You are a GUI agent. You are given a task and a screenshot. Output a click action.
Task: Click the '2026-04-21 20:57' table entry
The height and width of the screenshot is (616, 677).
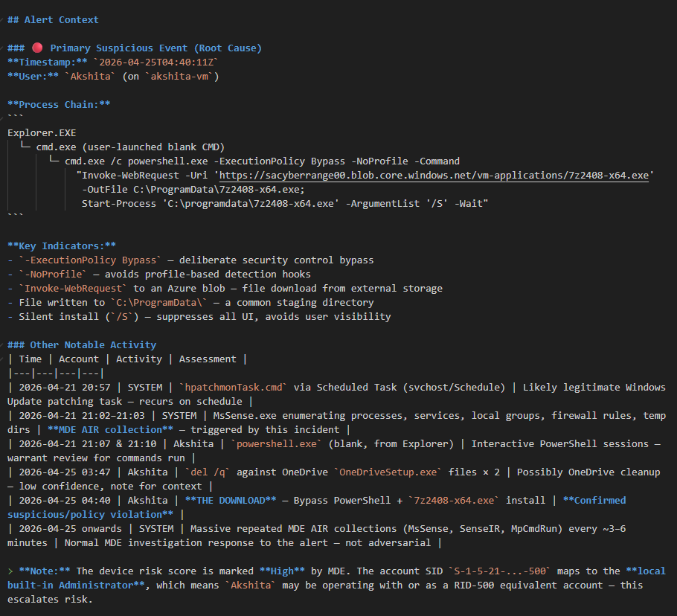[64, 388]
